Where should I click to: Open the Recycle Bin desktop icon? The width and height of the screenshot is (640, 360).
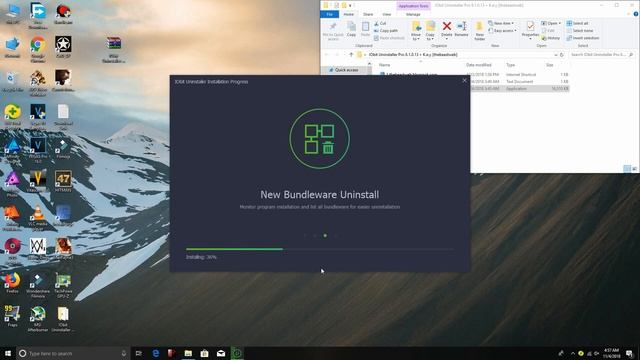pos(12,82)
